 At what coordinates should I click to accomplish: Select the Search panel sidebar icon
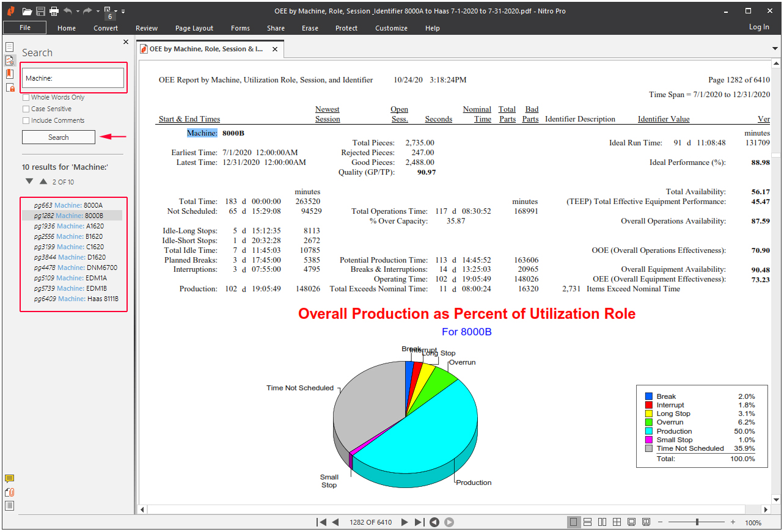(10, 60)
